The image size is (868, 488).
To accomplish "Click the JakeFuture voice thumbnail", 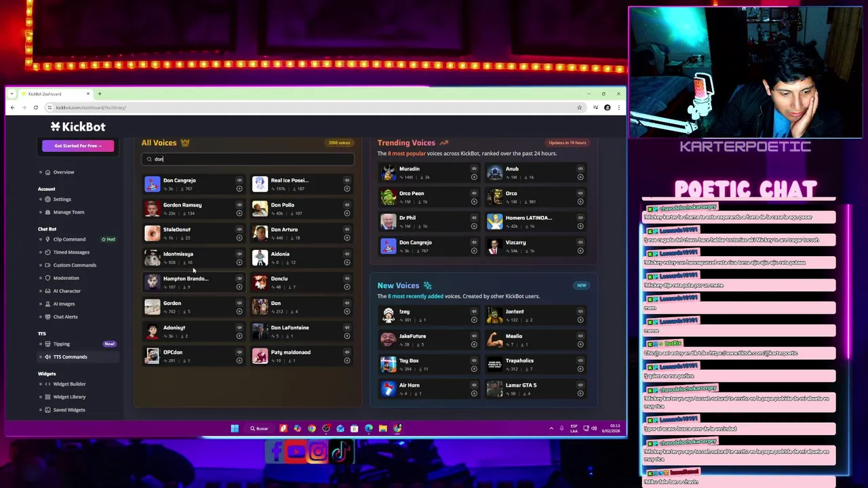I will coord(388,340).
